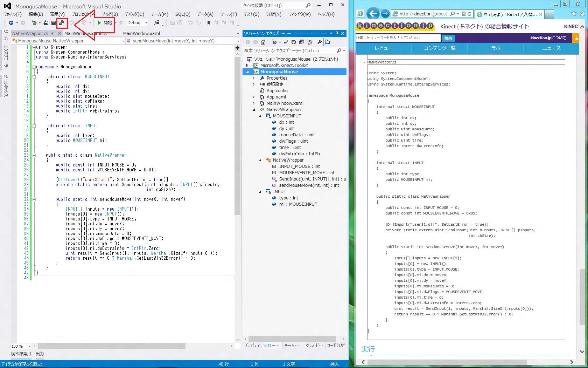Switch to the MainWindow.xaml tab
The image size is (588, 368).
[141, 33]
